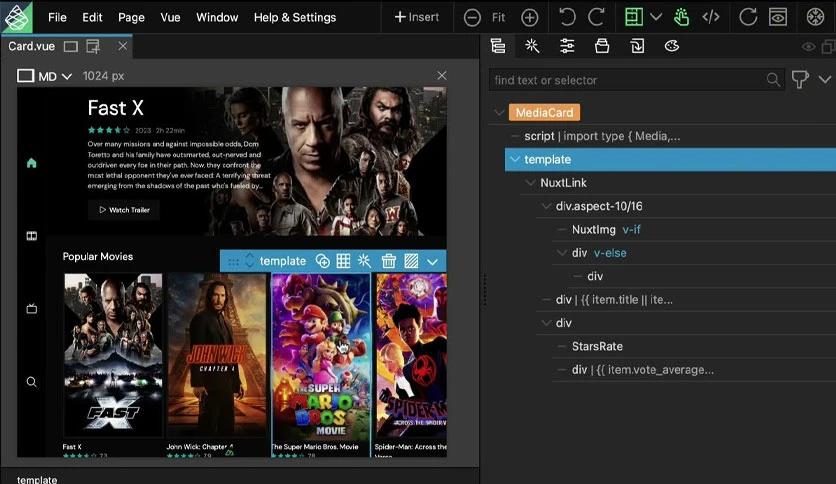Close the Card.vue tab
Viewport: 836px width, 484px height.
(123, 46)
